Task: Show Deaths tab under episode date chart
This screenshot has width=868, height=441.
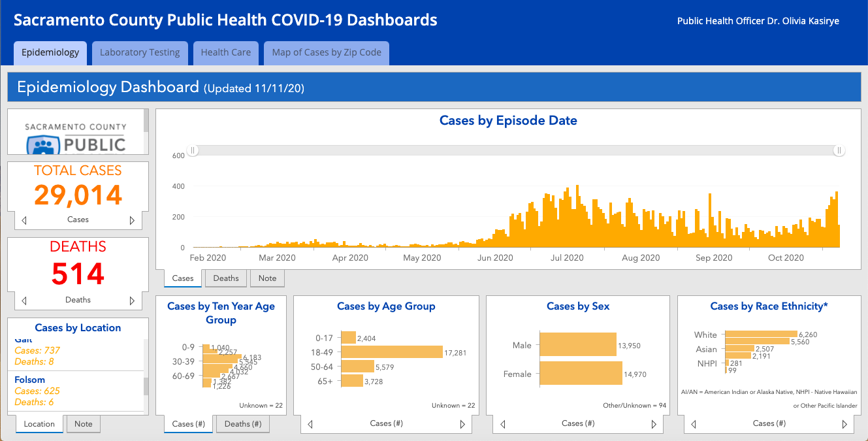Action: 226,278
